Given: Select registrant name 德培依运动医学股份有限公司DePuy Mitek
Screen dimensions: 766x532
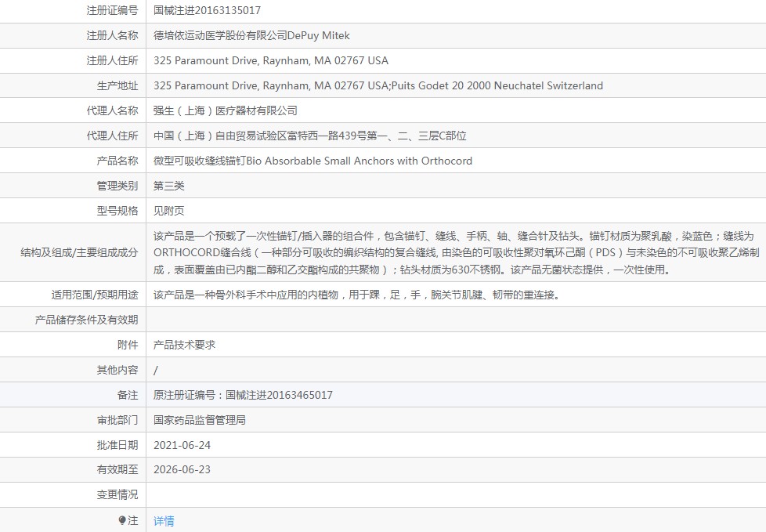Looking at the screenshot, I should pyautogui.click(x=251, y=35).
